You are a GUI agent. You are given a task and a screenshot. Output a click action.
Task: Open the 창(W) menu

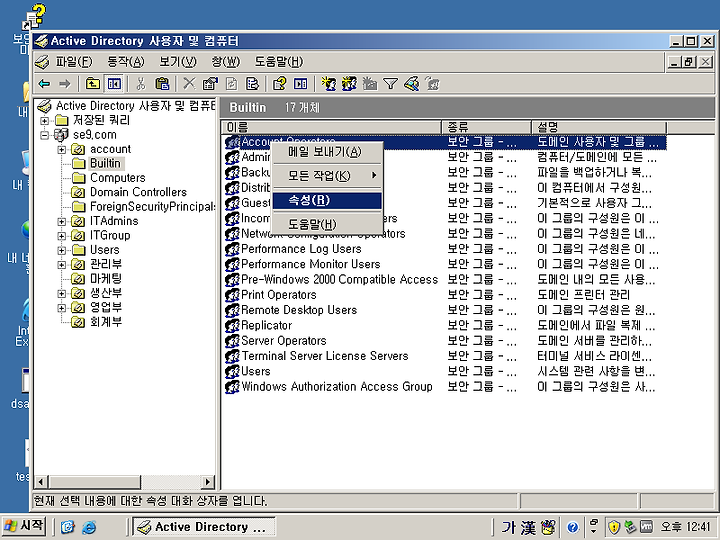(225, 62)
